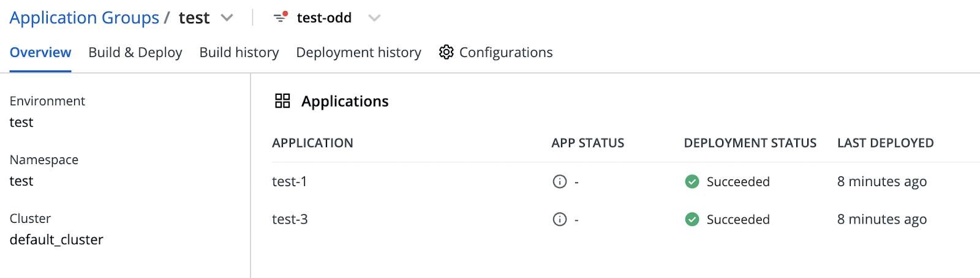The image size is (980, 278).
Task: Click the Succeeded status text for test-1
Action: click(738, 182)
